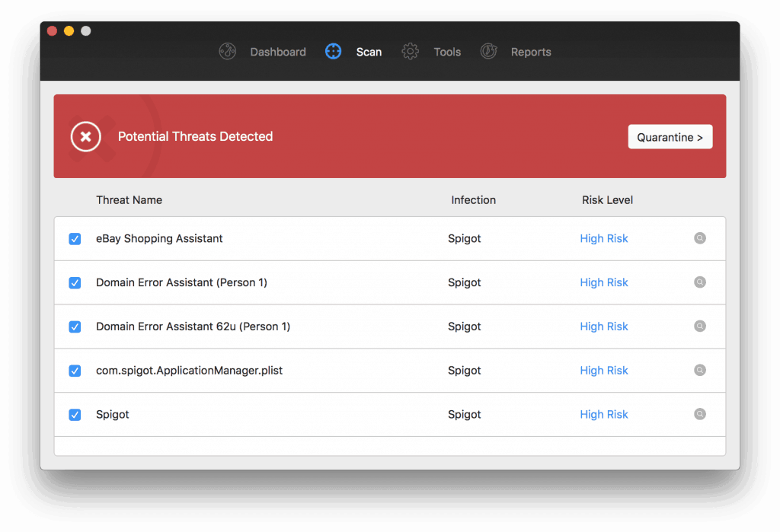Open the magnifier icon beside eBay Shopping Assistant

point(700,238)
